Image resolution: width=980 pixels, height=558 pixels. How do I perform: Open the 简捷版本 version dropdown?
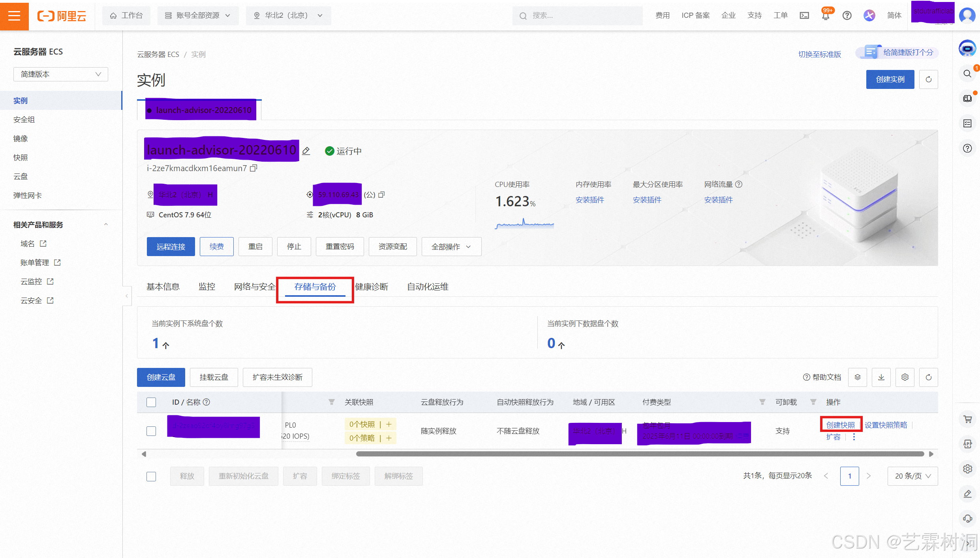61,74
